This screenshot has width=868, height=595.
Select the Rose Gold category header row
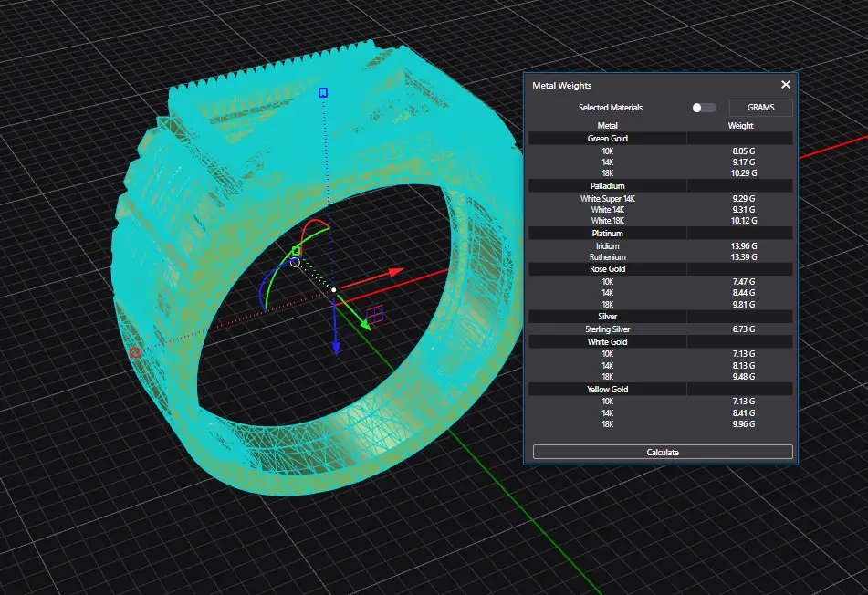(x=607, y=269)
